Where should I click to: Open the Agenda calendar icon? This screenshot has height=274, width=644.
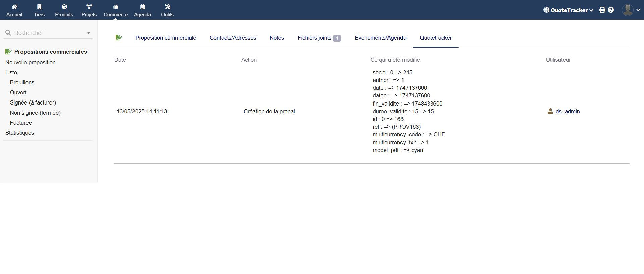[x=142, y=7]
